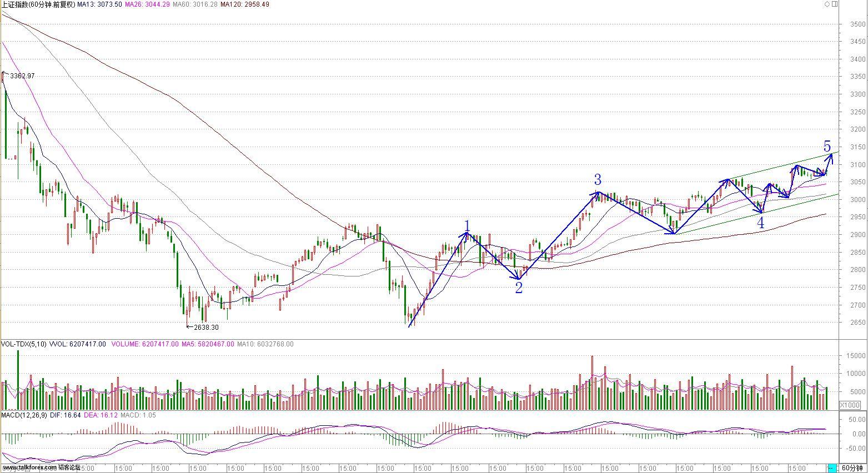Toggle the side panel icon at top right

coord(834,4)
